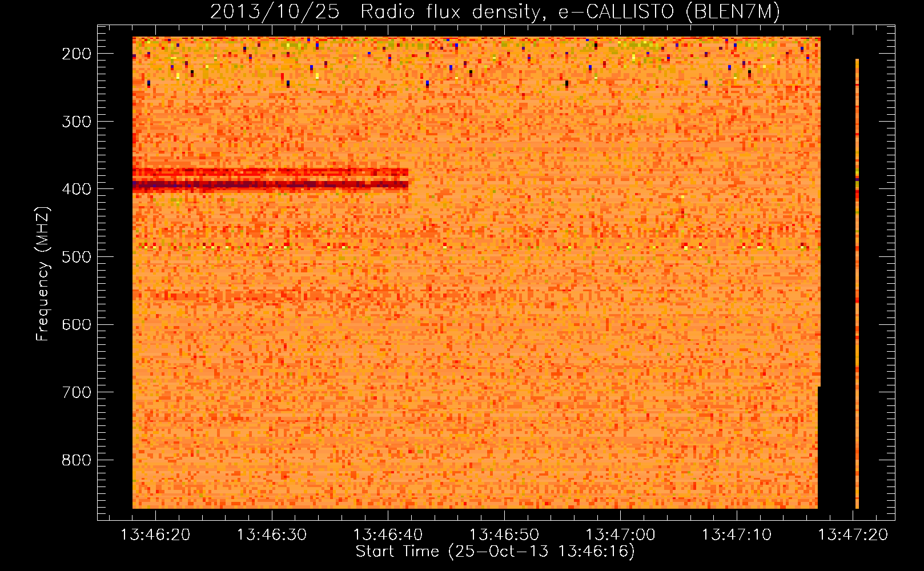Click the vertical color bar strip at right
The image size is (924, 571).
pos(857,283)
